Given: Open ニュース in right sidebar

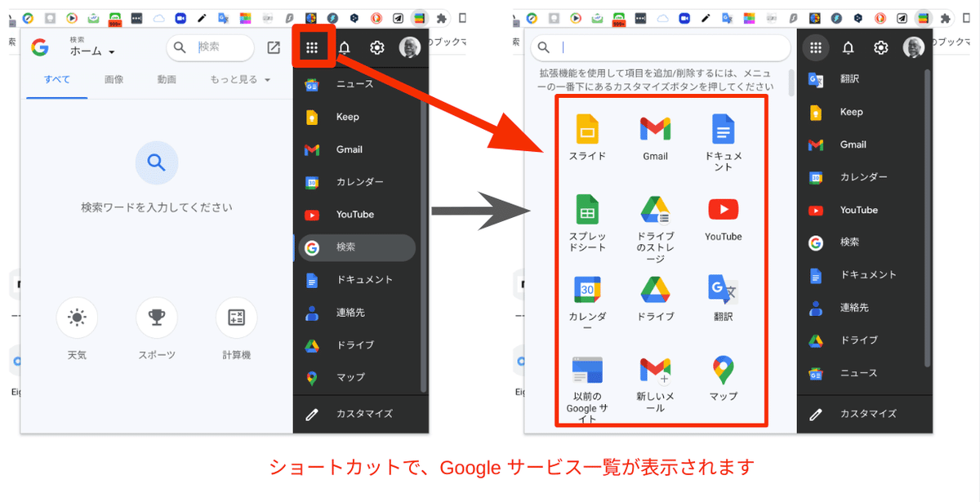Looking at the screenshot, I should click(861, 373).
